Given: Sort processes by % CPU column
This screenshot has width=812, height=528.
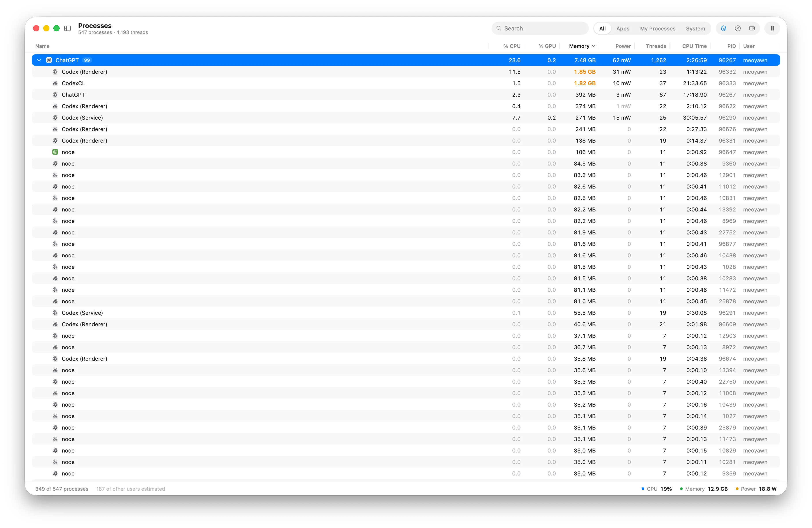Looking at the screenshot, I should tap(512, 46).
